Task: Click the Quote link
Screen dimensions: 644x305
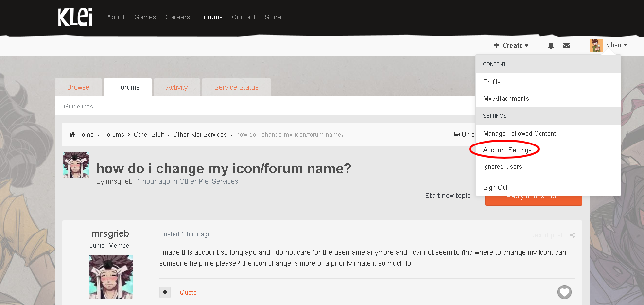Action: click(188, 292)
